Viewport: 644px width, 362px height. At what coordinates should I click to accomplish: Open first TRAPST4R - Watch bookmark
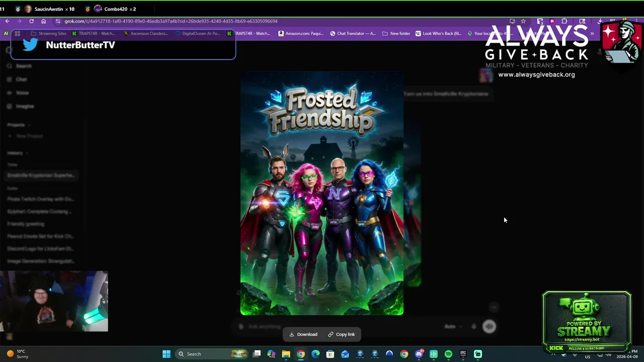tap(94, 34)
